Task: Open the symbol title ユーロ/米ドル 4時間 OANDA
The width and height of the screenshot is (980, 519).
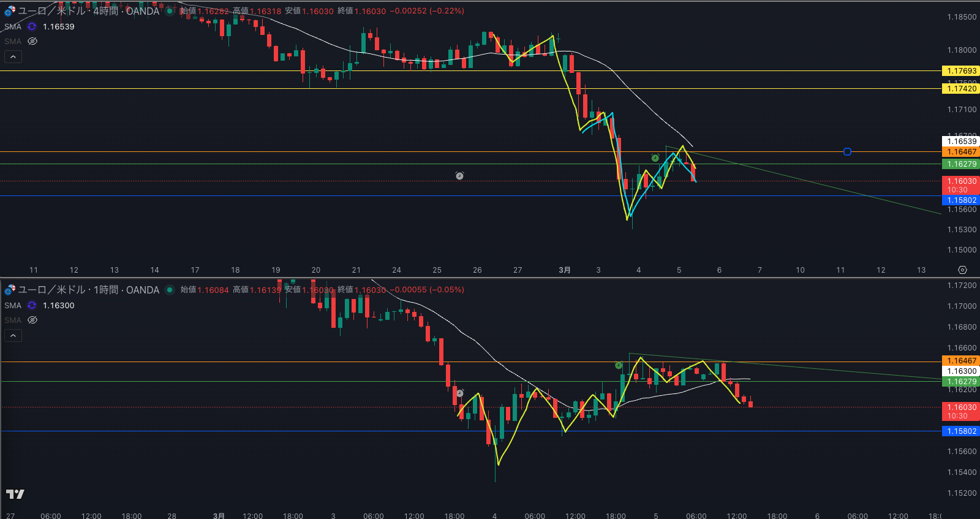Action: pos(89,11)
